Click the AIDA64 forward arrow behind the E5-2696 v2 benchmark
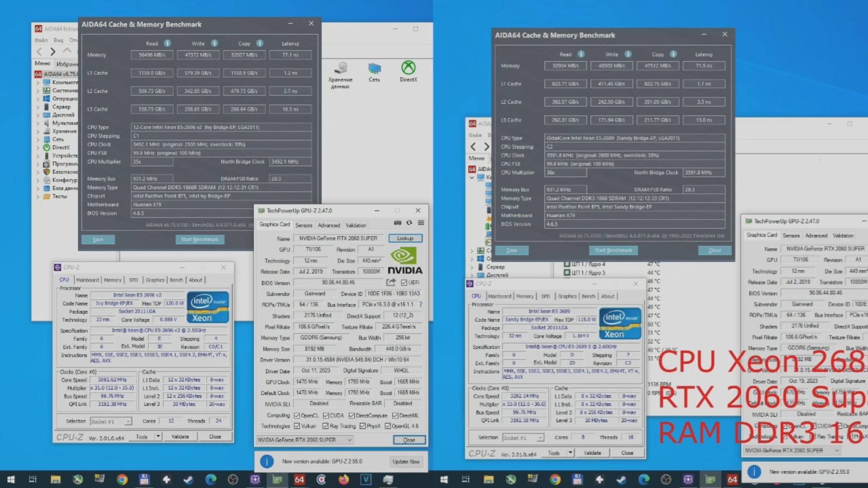868x488 pixels. pyautogui.click(x=53, y=52)
